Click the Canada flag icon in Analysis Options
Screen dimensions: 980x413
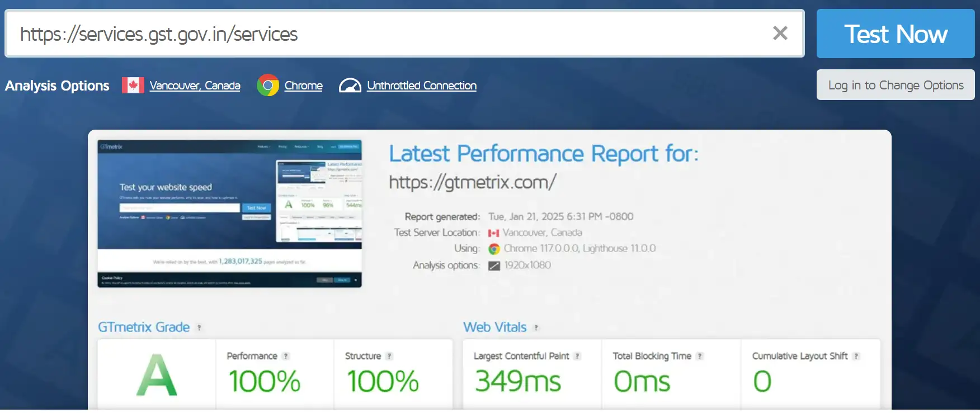click(133, 86)
